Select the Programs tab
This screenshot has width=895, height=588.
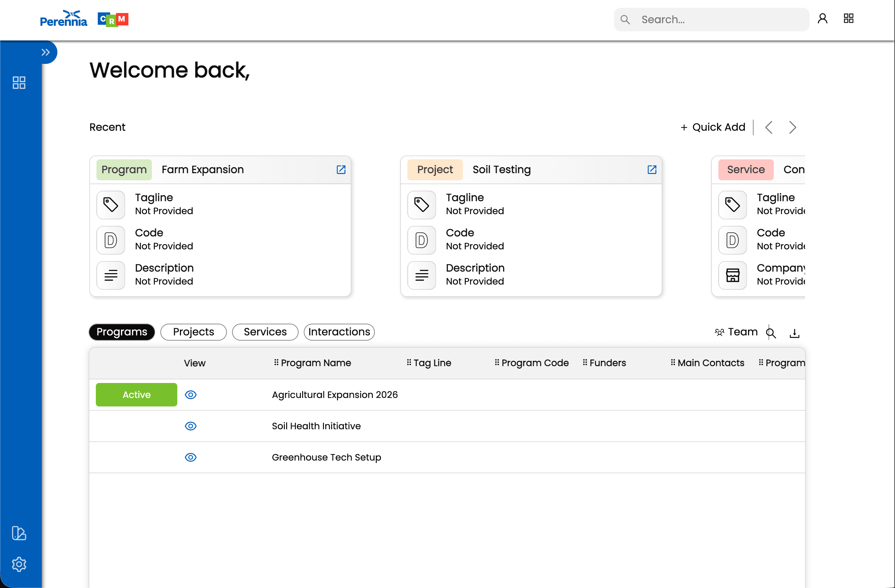coord(122,332)
